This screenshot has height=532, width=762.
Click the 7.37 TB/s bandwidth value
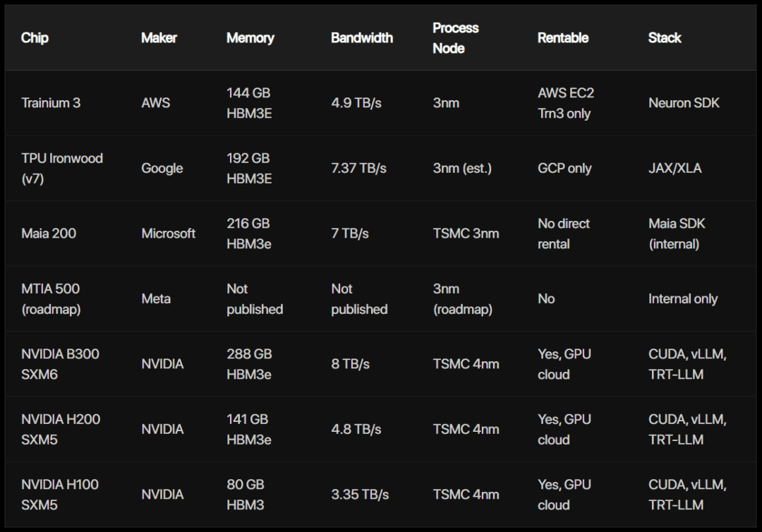pyautogui.click(x=358, y=169)
